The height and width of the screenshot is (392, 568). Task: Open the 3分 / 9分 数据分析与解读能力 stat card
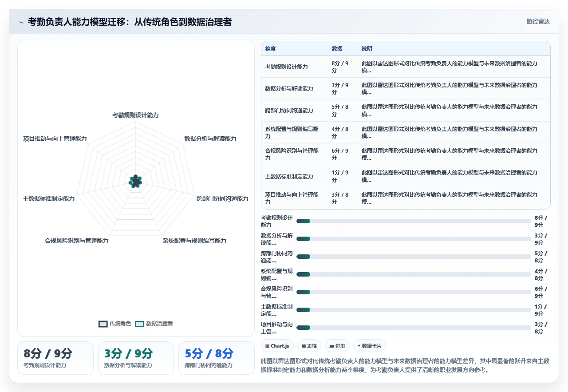coord(136,358)
